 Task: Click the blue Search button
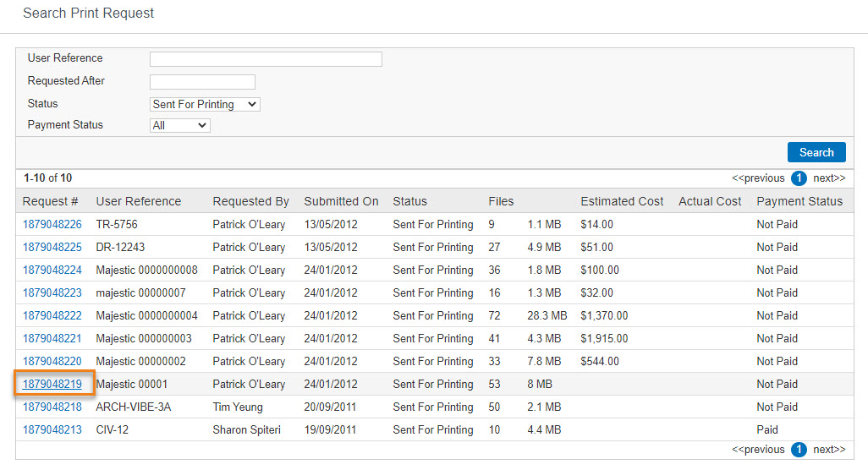pos(816,152)
